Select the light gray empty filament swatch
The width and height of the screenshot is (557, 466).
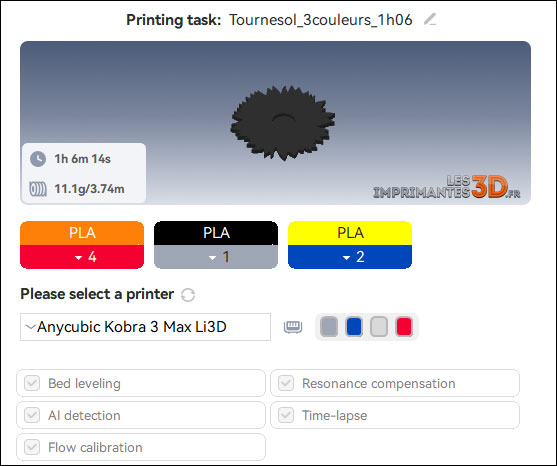379,327
